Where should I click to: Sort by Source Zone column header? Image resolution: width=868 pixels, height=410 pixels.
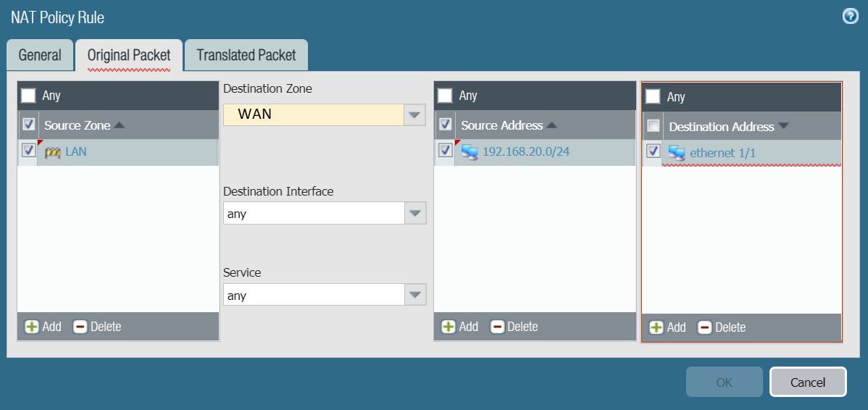(78, 125)
